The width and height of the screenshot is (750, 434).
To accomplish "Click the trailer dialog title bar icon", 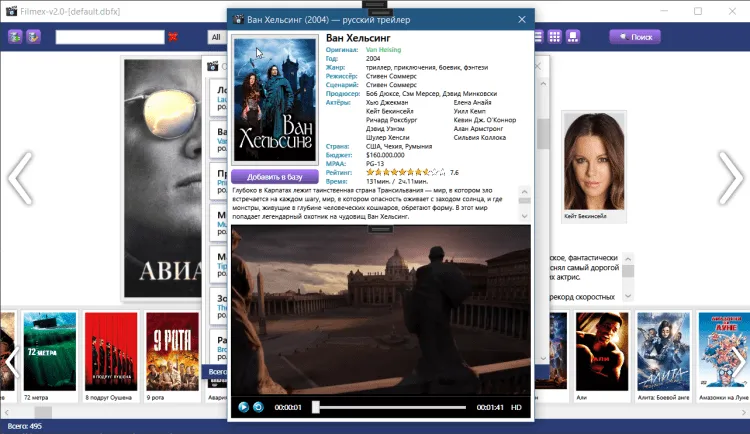I will pyautogui.click(x=238, y=20).
